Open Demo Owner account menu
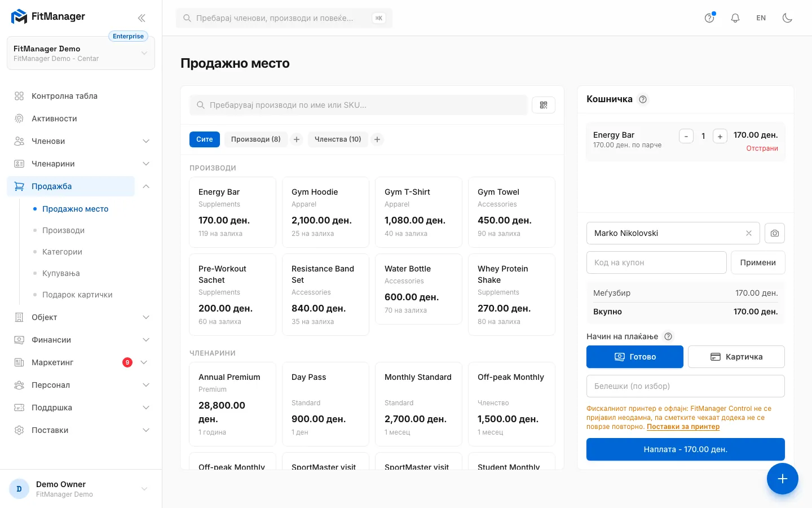 pos(81,489)
